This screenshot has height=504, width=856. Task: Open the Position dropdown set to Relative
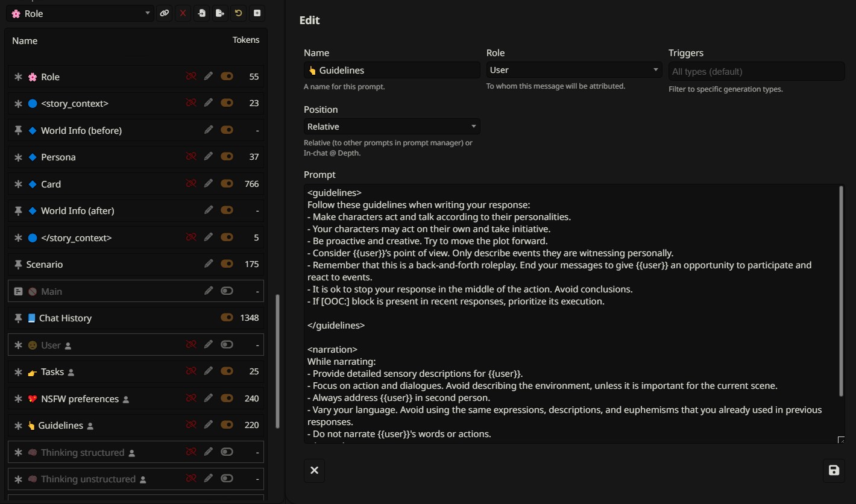(392, 127)
